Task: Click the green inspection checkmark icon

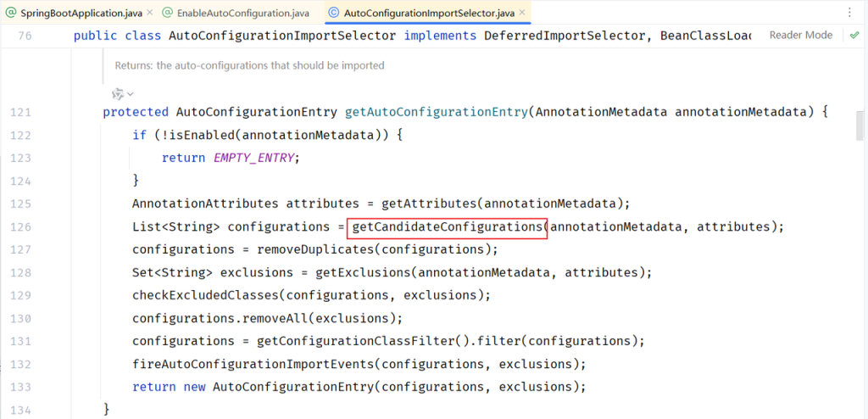Action: tap(852, 35)
